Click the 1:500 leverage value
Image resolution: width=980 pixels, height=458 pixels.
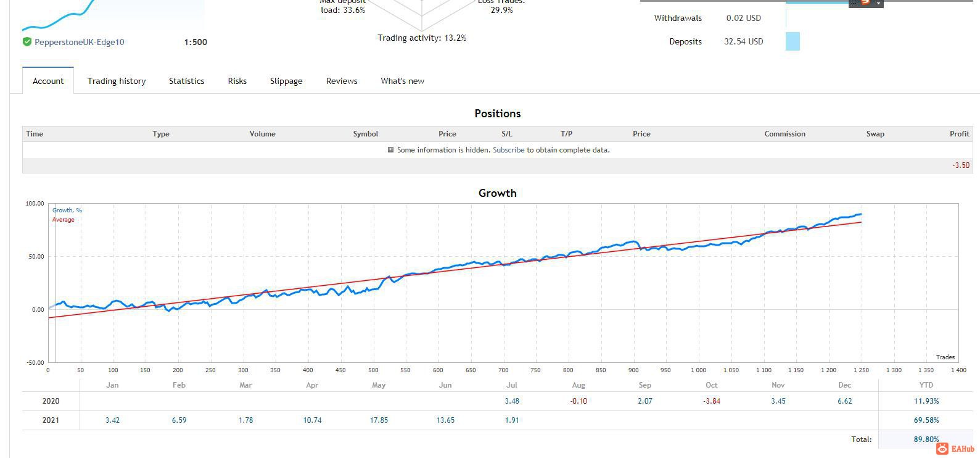[x=196, y=42]
